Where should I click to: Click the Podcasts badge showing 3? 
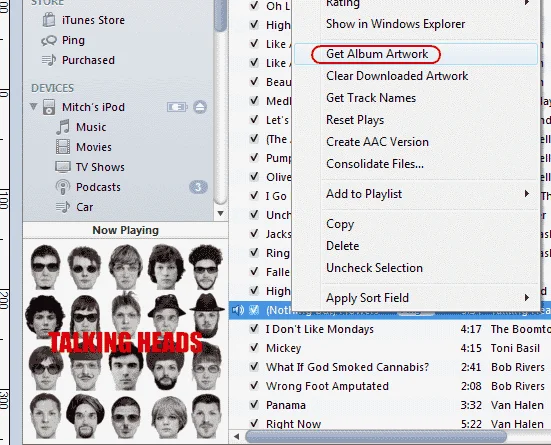(198, 187)
